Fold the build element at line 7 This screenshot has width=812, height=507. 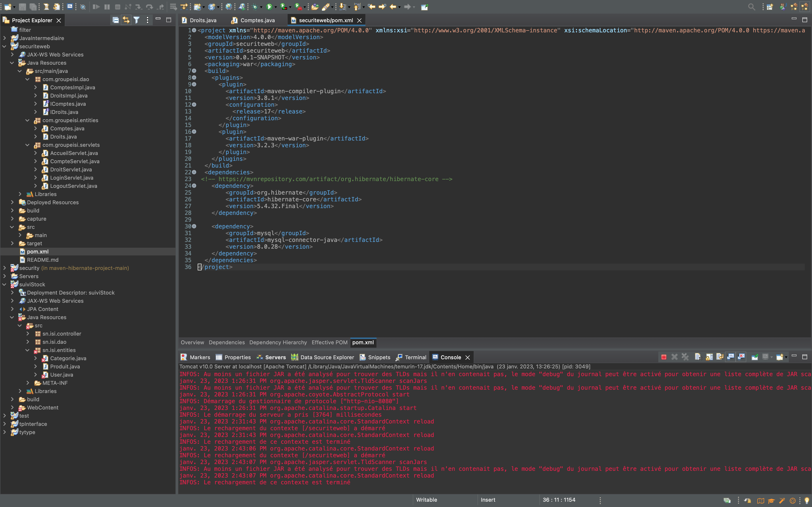pyautogui.click(x=194, y=71)
